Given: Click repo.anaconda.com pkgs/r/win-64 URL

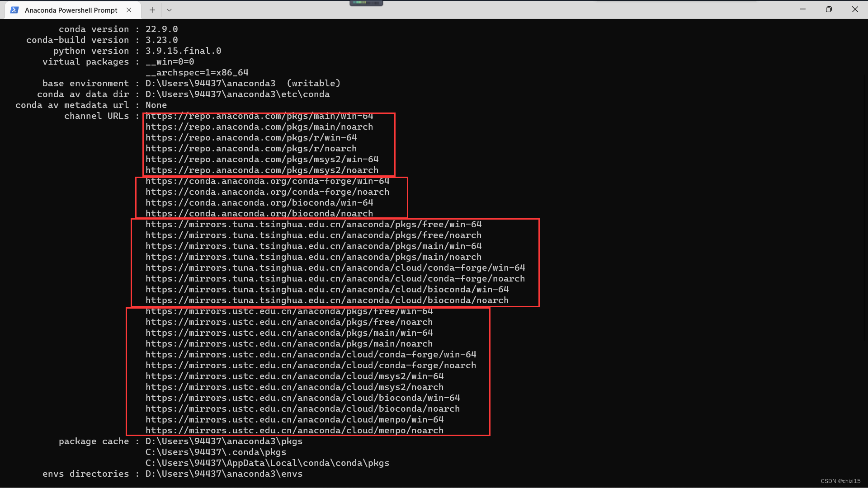Looking at the screenshot, I should (x=251, y=138).
